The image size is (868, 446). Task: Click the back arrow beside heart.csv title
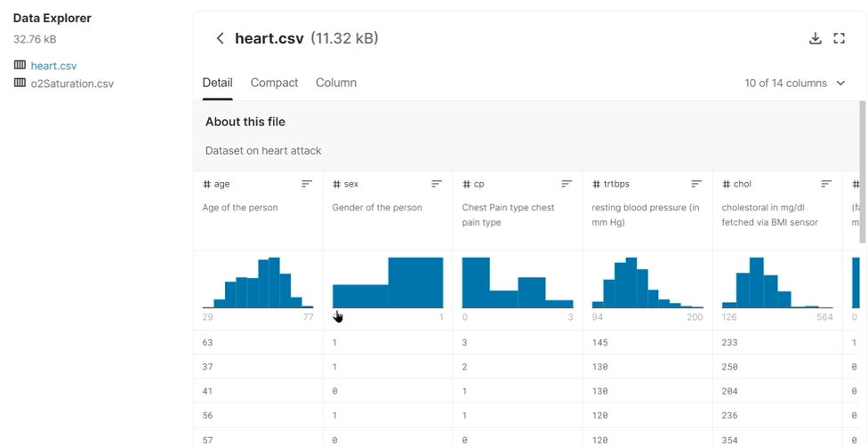click(x=220, y=38)
